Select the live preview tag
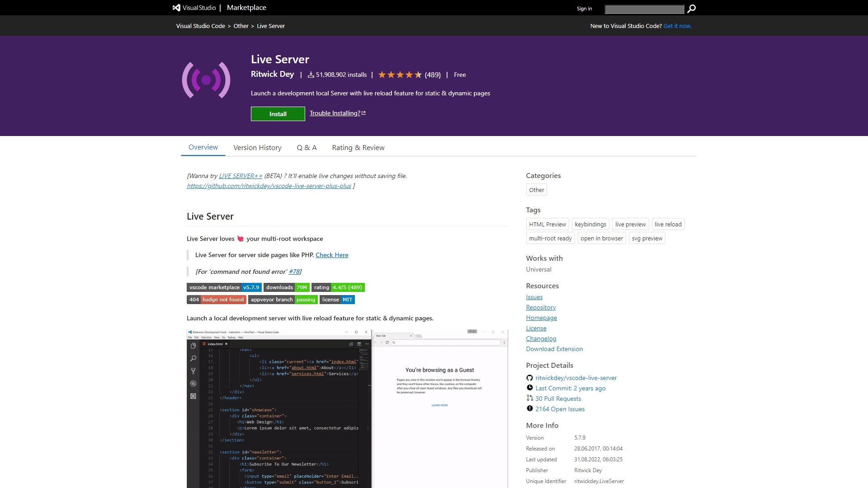This screenshot has height=488, width=868. pos(630,224)
